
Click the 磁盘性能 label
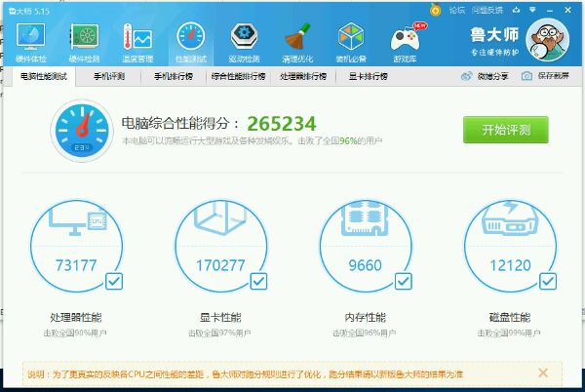point(510,318)
